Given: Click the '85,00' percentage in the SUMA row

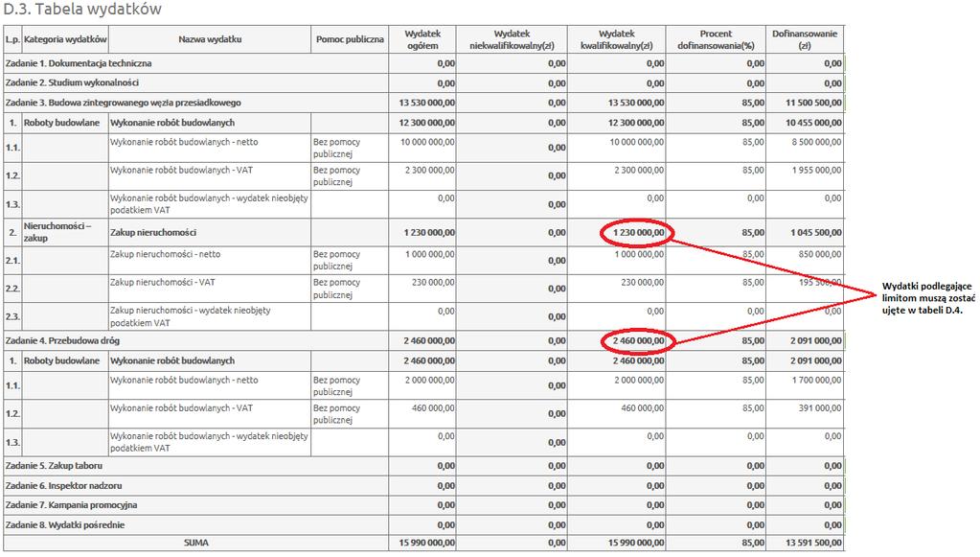Looking at the screenshot, I should tap(753, 543).
